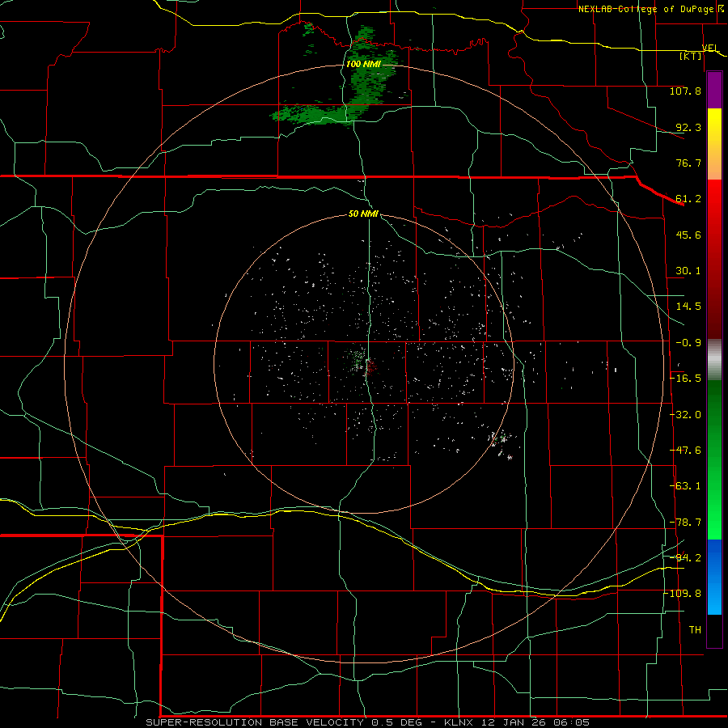Click the -16.5 scale value
Image resolution: width=728 pixels, height=728 pixels.
[685, 379]
